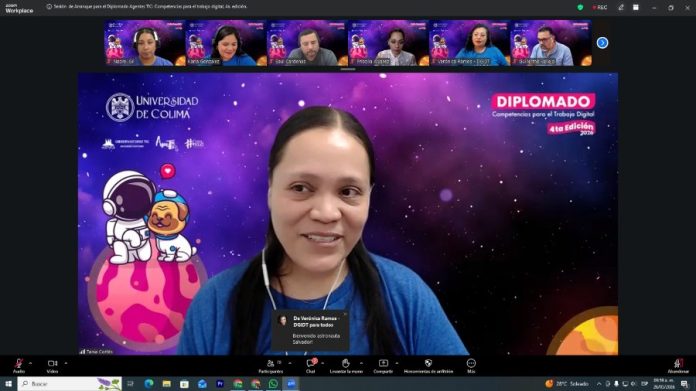Open chat popup from Veronica Ramos

point(310,331)
